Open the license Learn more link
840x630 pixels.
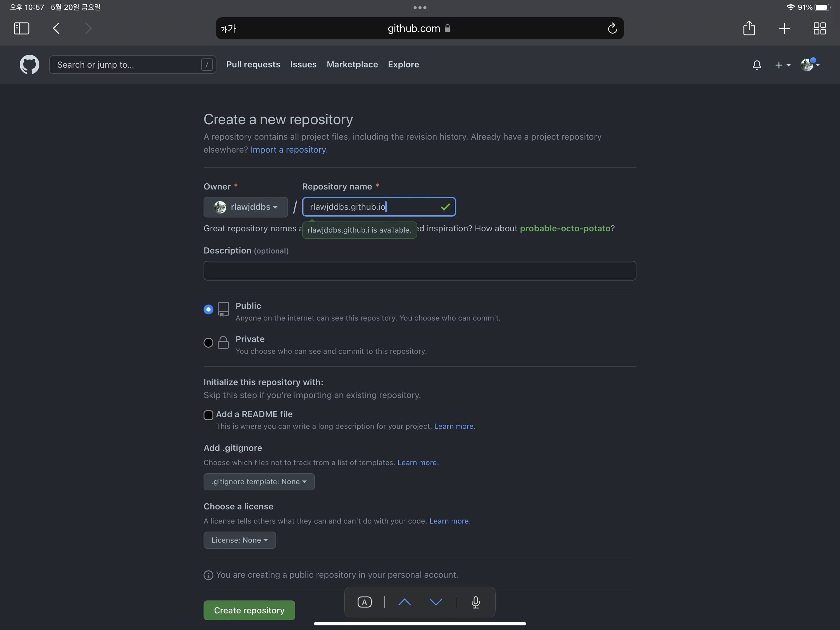[x=450, y=521]
